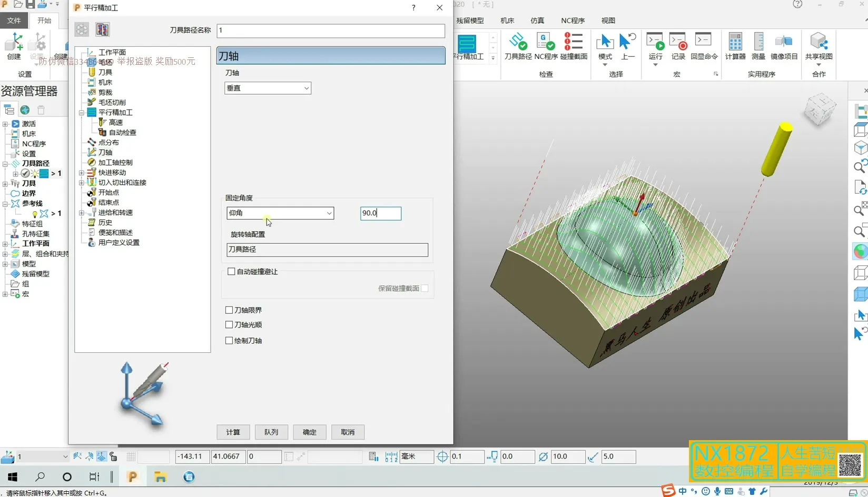This screenshot has height=497, width=868.
Task: Open the 碰撞截面 collision section tool
Action: tap(573, 46)
